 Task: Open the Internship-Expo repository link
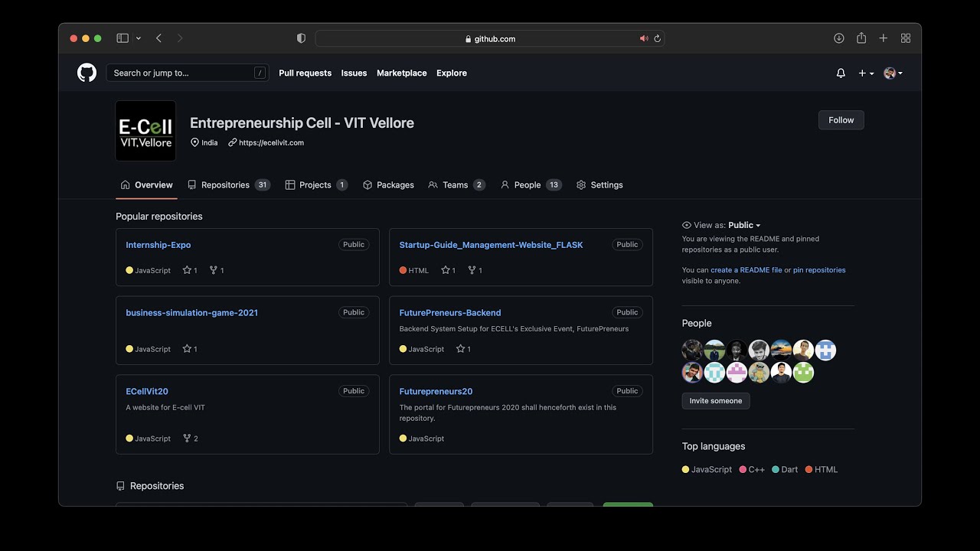(x=158, y=245)
